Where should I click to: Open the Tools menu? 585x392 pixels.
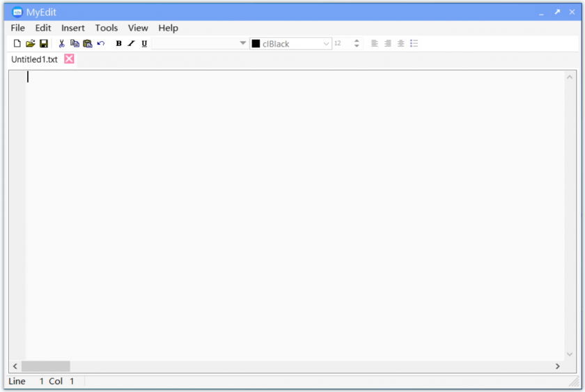coord(107,28)
